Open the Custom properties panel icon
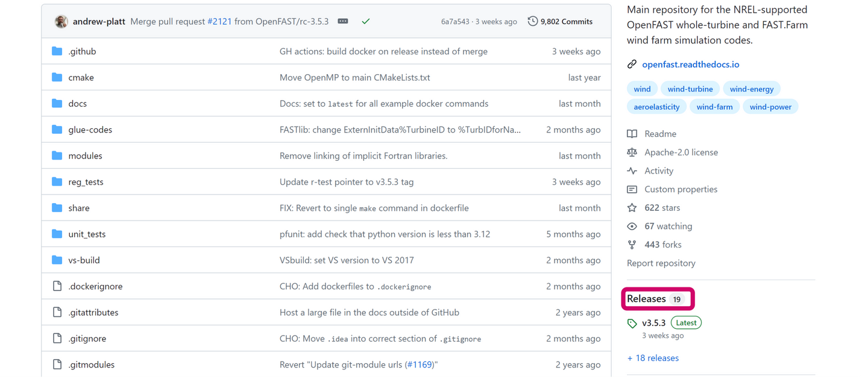The height and width of the screenshot is (379, 868). coord(631,189)
